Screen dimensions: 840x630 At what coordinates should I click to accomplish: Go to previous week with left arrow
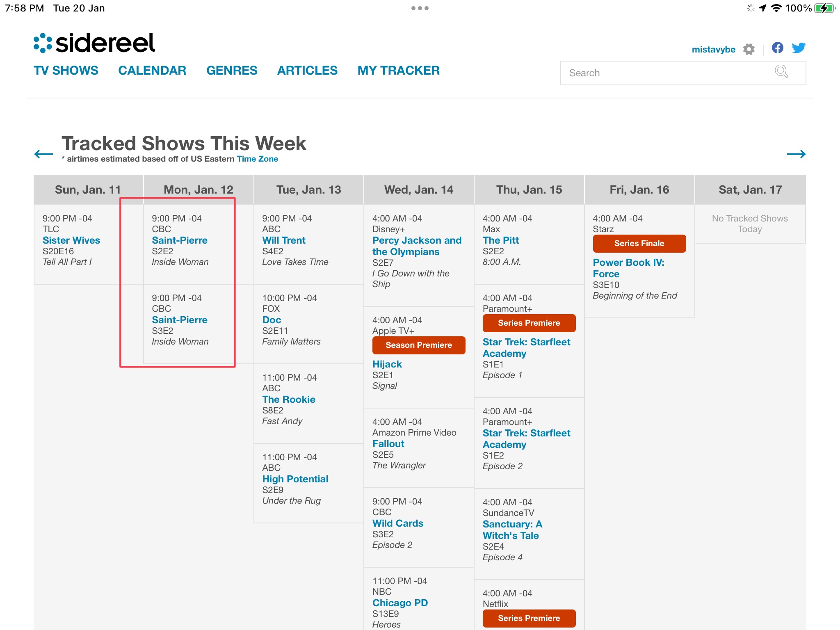tap(43, 154)
